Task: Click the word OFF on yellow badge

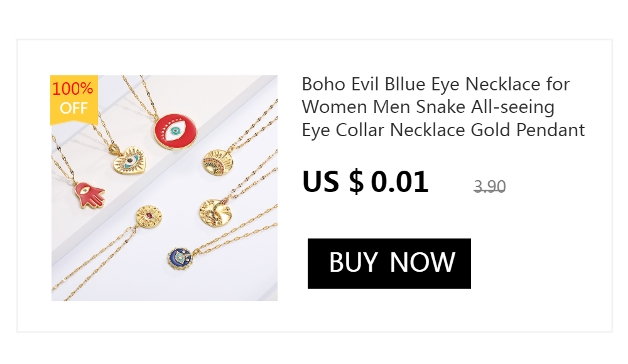Action: 73,108
